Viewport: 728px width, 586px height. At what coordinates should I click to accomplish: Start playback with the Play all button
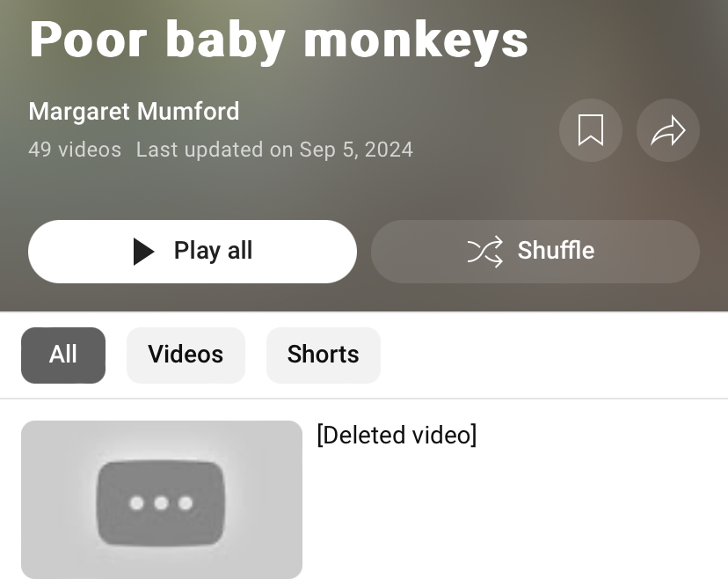pos(193,252)
